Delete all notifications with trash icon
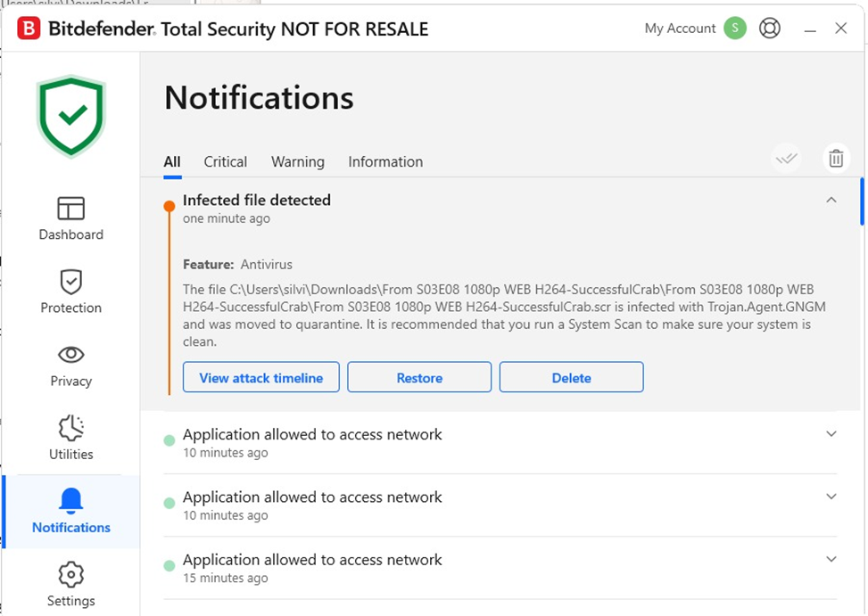The image size is (868, 616). 836,159
